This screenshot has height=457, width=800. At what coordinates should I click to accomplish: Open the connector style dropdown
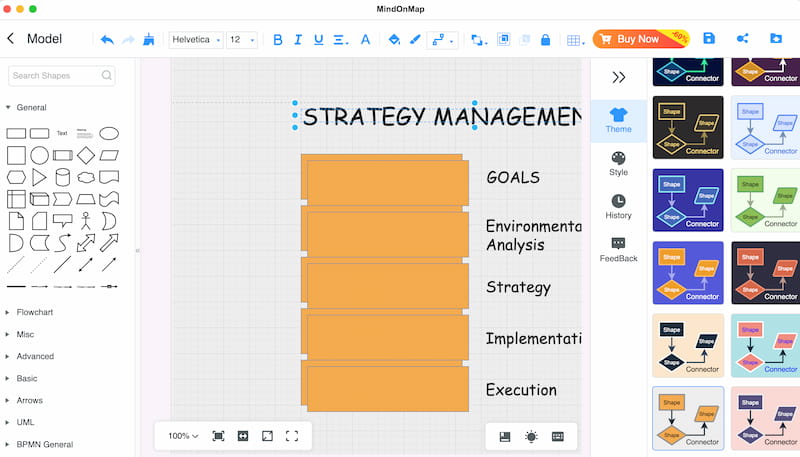(x=442, y=39)
